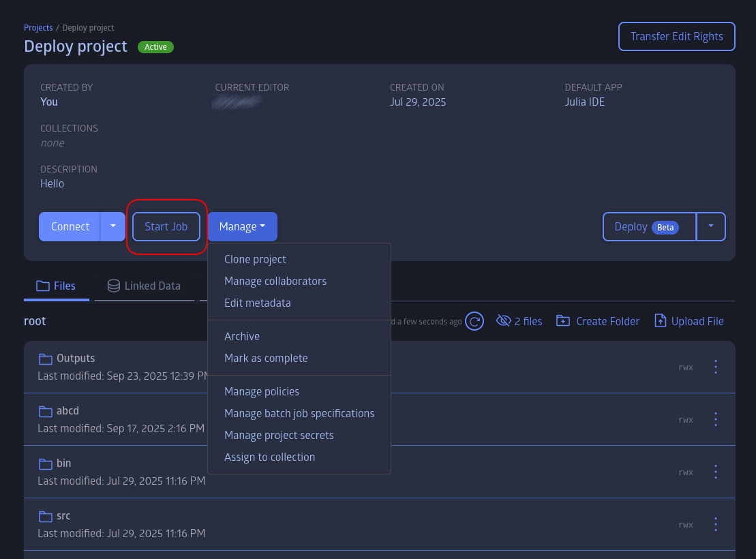Click Transfer Edit Rights button
Viewport: 756px width, 559px height.
[x=676, y=37]
